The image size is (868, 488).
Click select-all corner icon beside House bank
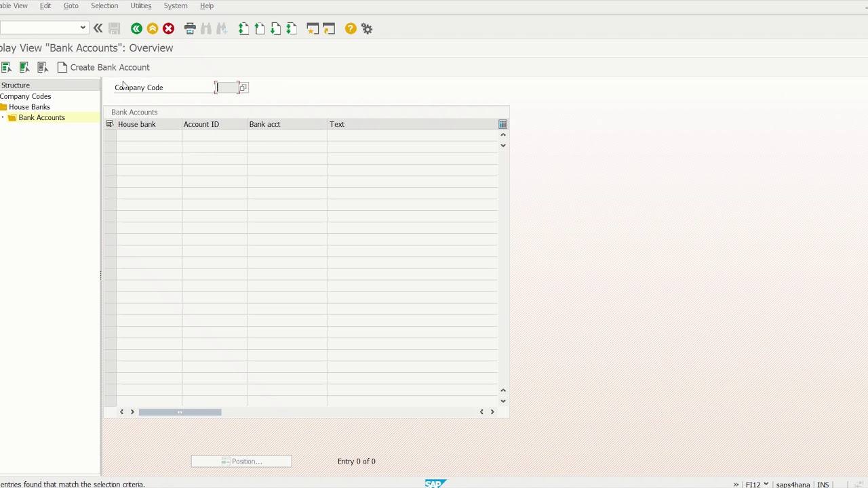click(x=110, y=124)
